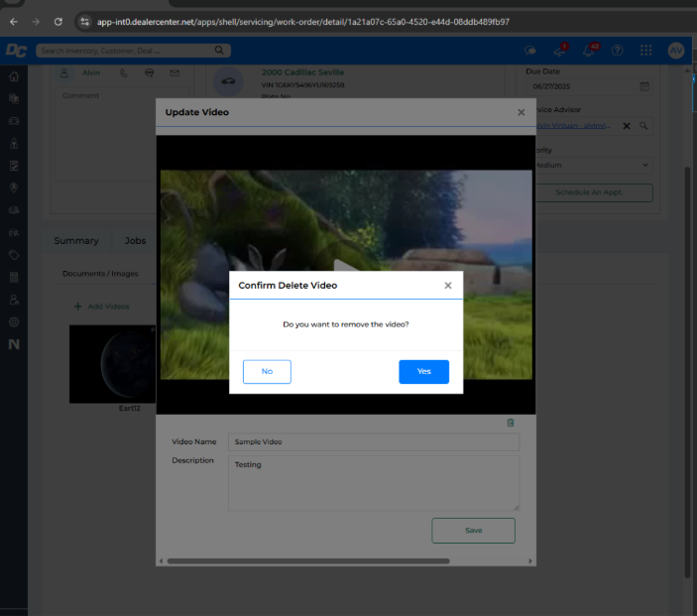The width and height of the screenshot is (697, 616).
Task: Open the 2000 Cadillac Seville link
Action: coord(302,72)
